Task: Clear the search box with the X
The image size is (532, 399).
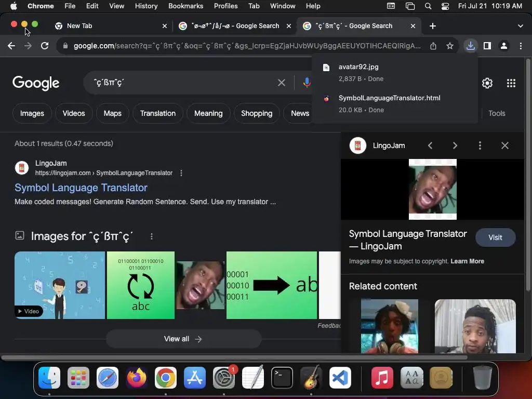Action: (281, 83)
